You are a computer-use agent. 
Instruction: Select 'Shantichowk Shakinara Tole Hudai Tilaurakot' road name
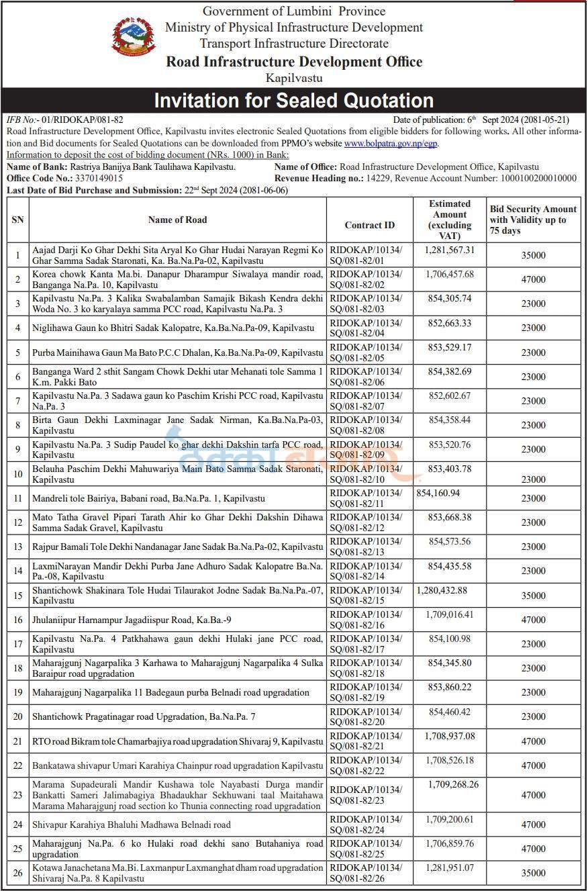click(178, 595)
